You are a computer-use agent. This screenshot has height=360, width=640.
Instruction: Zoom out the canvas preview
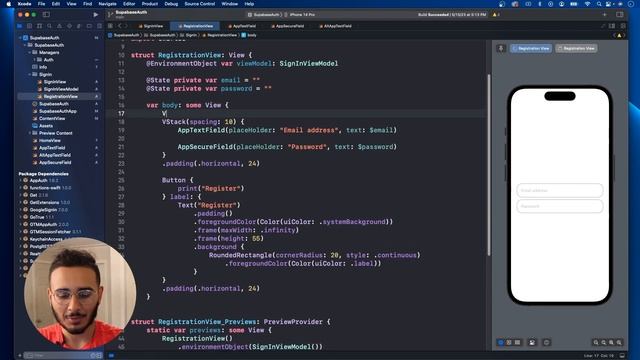596,343
